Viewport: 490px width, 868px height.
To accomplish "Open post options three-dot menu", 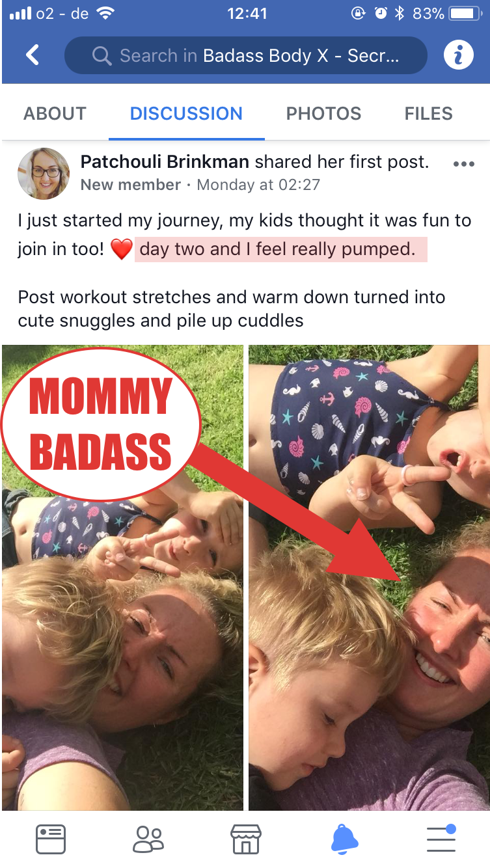I will click(x=463, y=164).
